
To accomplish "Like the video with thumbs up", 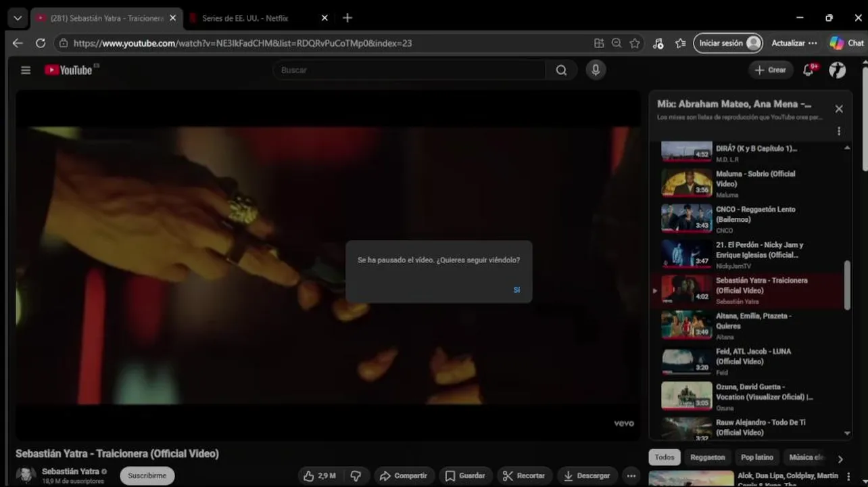I will (x=320, y=476).
